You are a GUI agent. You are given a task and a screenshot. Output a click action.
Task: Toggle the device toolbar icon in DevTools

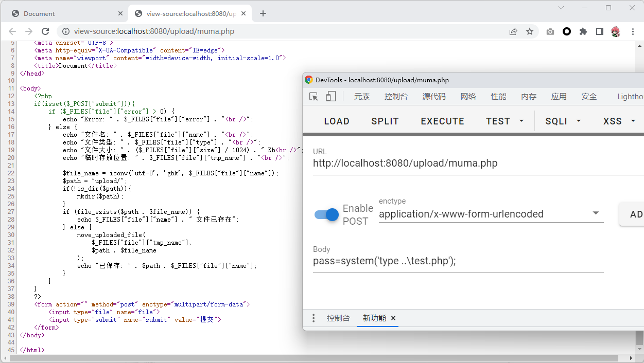330,97
